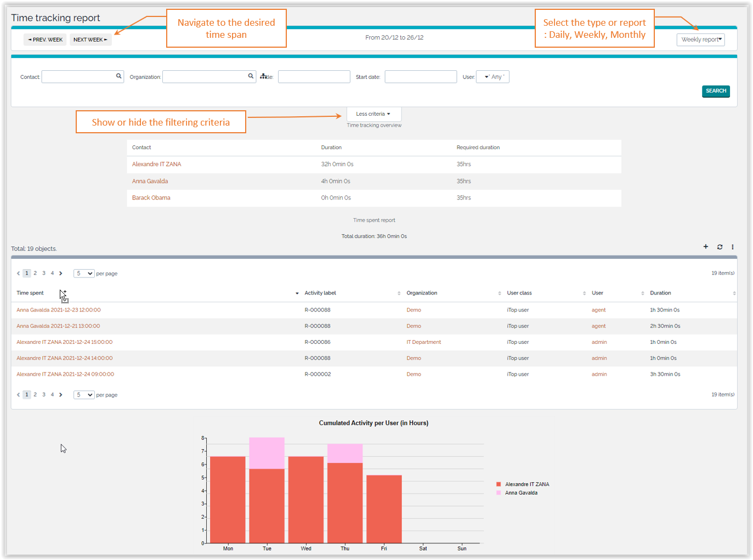
Task: Click the plus icon above the table
Action: pyautogui.click(x=706, y=247)
